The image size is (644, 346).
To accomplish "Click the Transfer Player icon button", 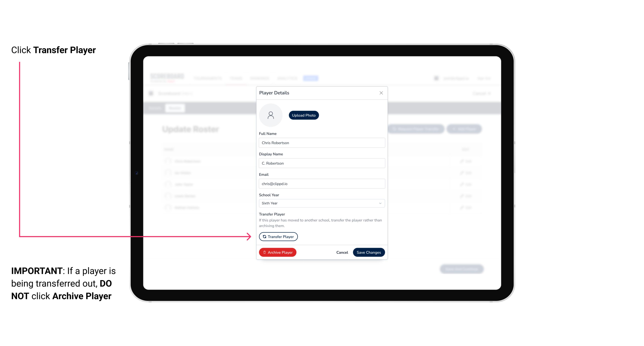I will pyautogui.click(x=278, y=237).
